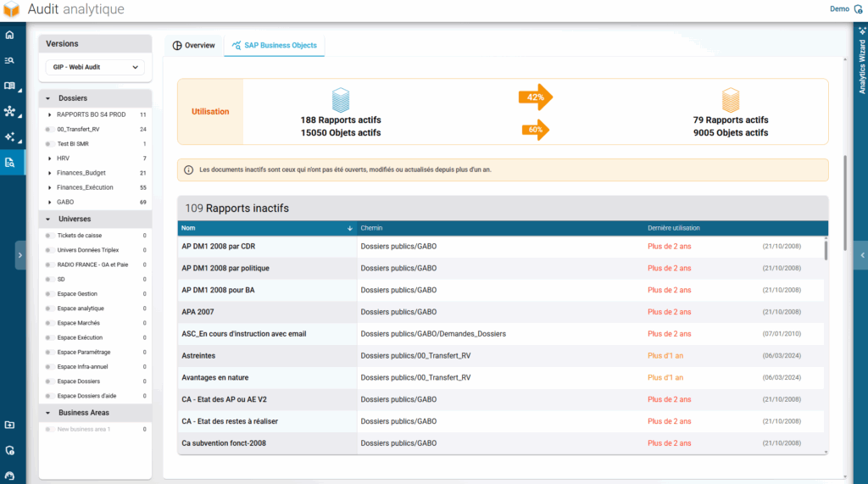This screenshot has width=868, height=484.
Task: Collapse the Business Areas section
Action: click(48, 413)
